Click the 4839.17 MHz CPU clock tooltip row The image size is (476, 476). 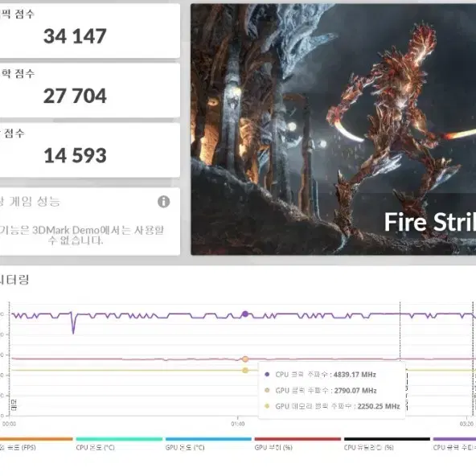point(320,375)
